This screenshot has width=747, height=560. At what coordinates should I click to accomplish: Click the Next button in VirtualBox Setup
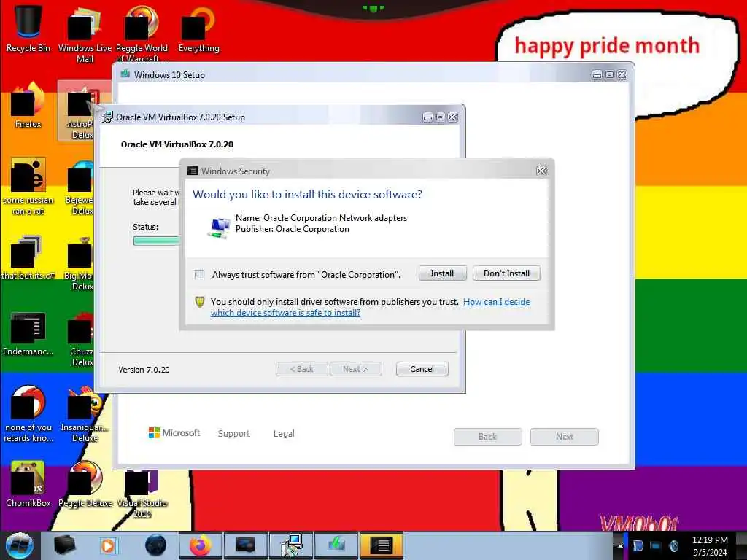pyautogui.click(x=355, y=369)
